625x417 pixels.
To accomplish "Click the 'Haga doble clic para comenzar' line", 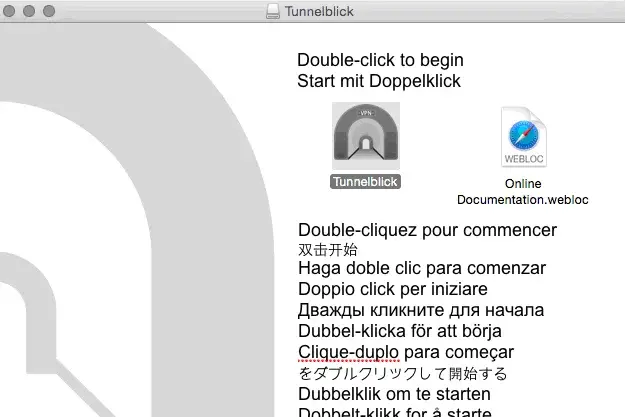I will pos(422,268).
